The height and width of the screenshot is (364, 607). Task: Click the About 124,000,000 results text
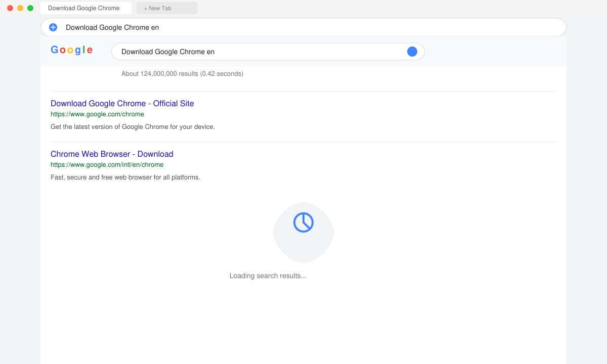(x=182, y=74)
